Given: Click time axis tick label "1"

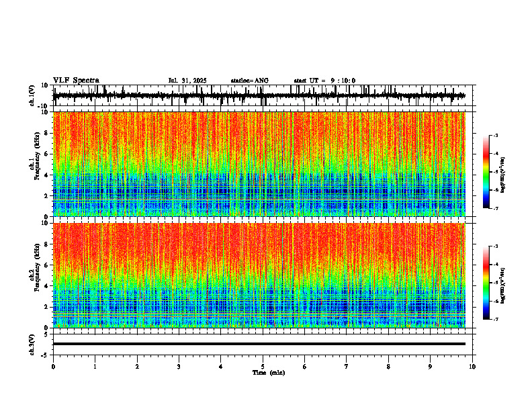Looking at the screenshot, I should coord(95,367).
